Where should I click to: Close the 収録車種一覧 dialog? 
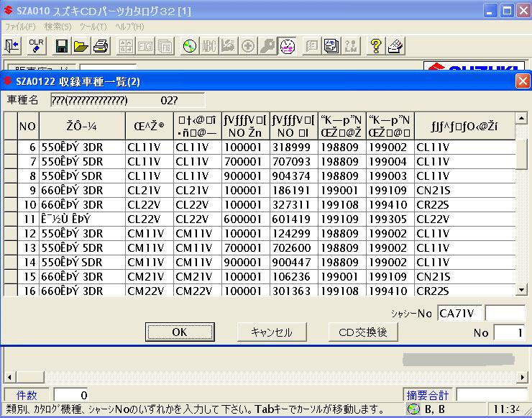pos(523,81)
